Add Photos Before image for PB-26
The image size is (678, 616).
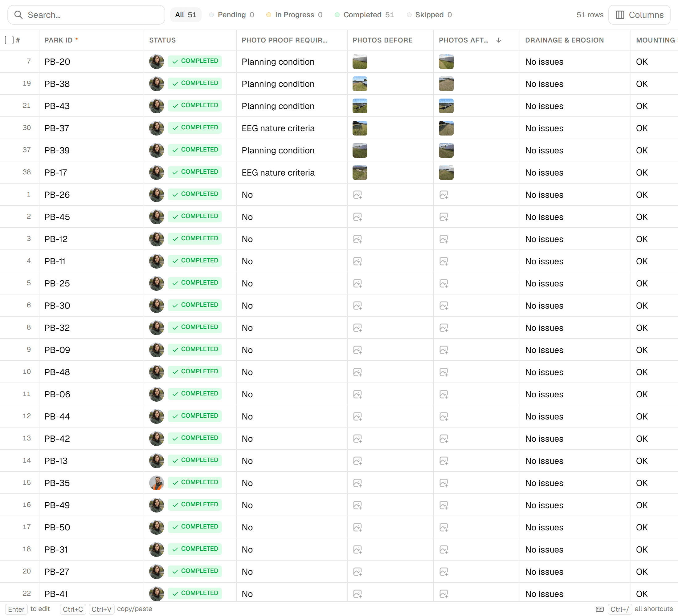click(x=357, y=195)
